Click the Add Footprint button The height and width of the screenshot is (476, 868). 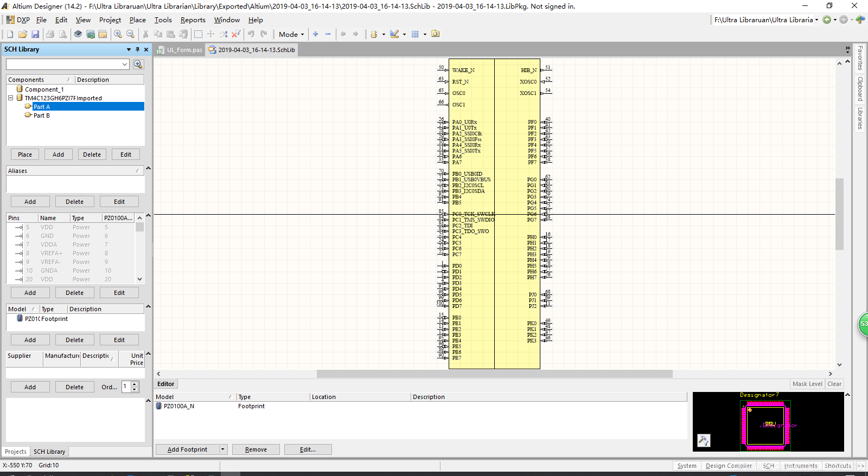187,449
